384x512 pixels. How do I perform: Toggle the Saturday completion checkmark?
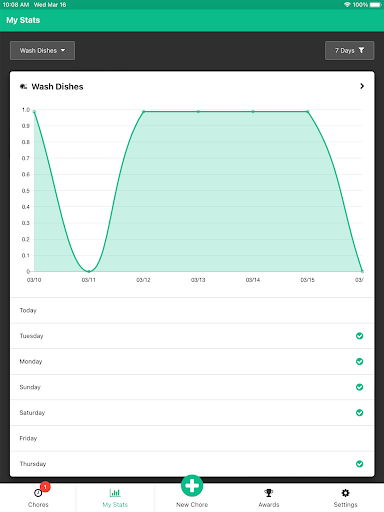(359, 413)
